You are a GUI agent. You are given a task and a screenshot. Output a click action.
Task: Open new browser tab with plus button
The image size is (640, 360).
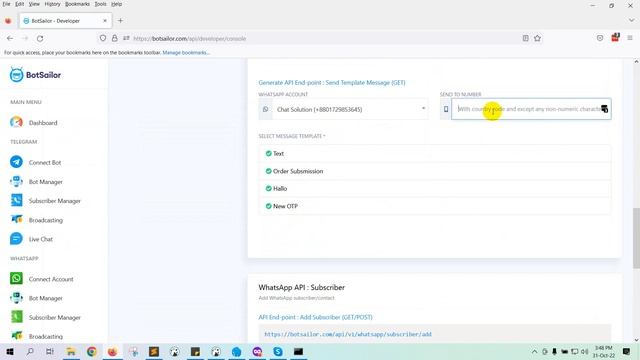point(120,20)
